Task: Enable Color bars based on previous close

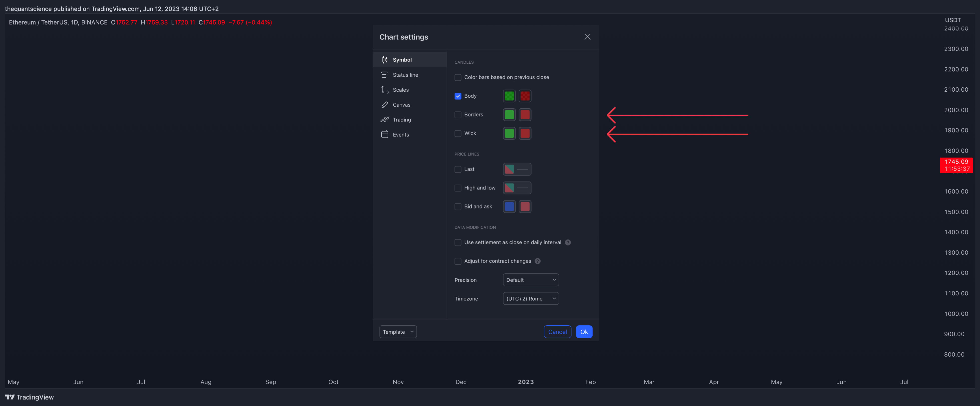Action: (x=458, y=77)
